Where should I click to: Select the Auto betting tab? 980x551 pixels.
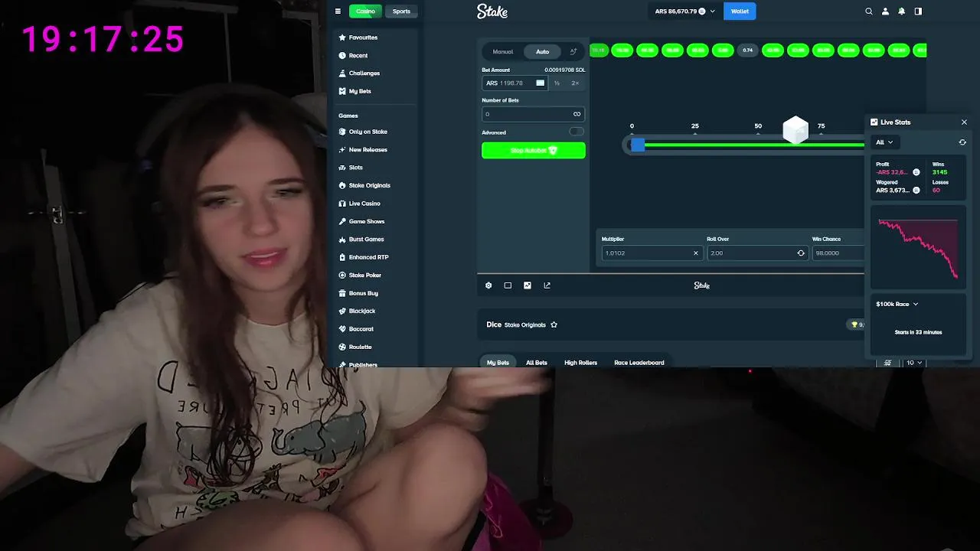click(x=542, y=51)
